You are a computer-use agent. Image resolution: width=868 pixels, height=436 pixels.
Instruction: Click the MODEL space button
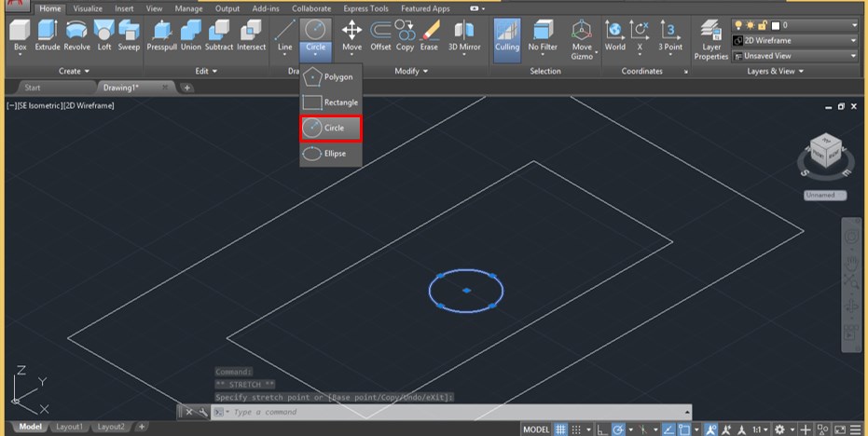[535, 429]
